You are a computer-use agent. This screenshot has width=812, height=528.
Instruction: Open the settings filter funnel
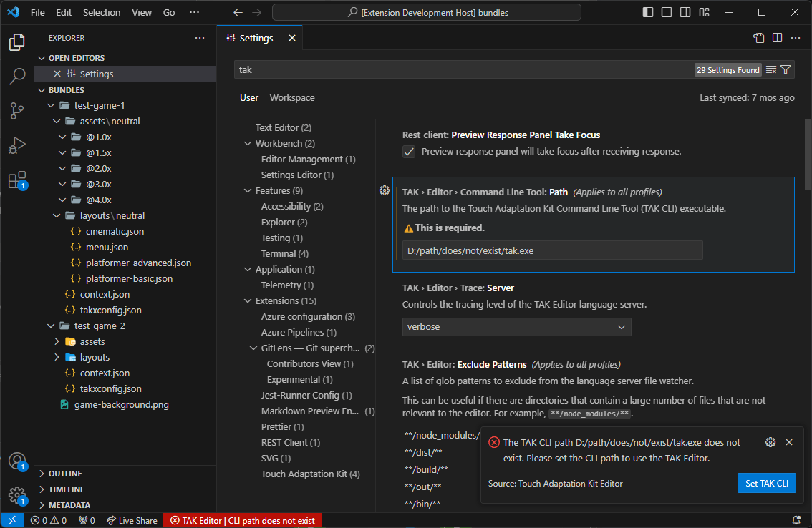click(x=786, y=70)
